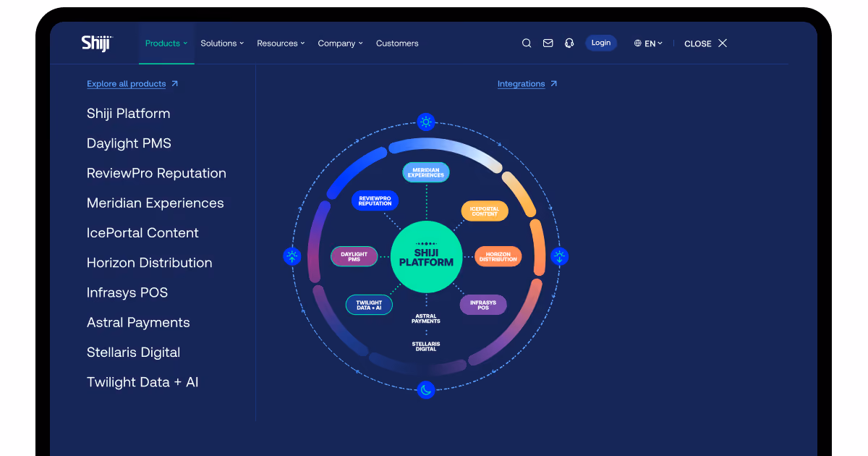Image resolution: width=868 pixels, height=456 pixels.
Task: Select Shiji Platform from product list
Action: point(129,114)
